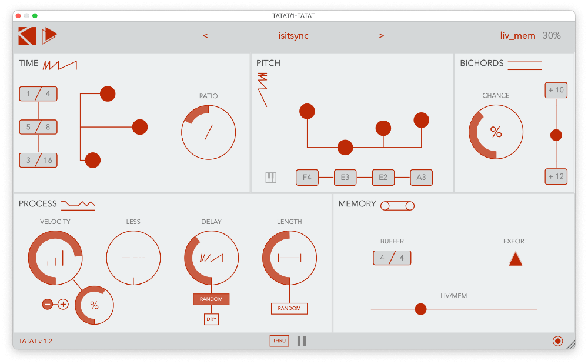This screenshot has width=588, height=364.
Task: Click the minus velocity icon
Action: pos(48,304)
